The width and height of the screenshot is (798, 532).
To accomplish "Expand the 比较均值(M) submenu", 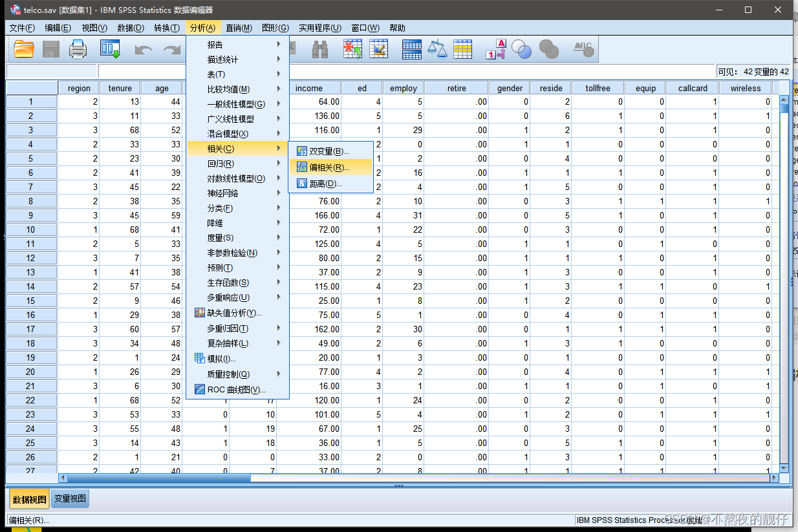I will pos(237,89).
